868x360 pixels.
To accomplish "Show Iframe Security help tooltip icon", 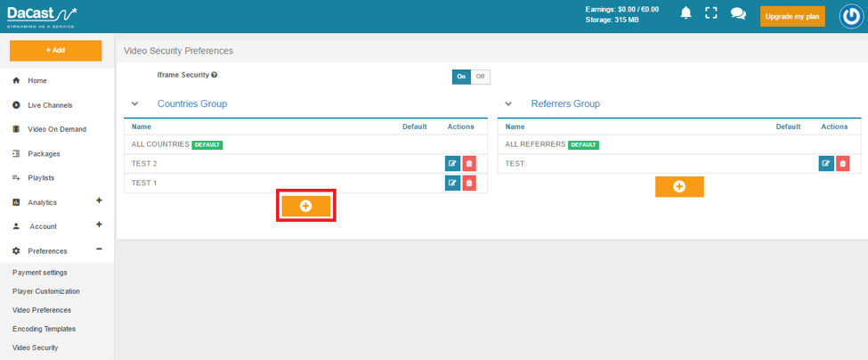I will click(x=215, y=75).
